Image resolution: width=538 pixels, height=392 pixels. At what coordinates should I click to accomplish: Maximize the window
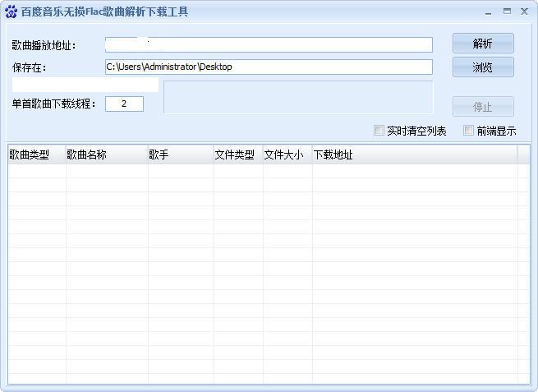pyautogui.click(x=507, y=12)
